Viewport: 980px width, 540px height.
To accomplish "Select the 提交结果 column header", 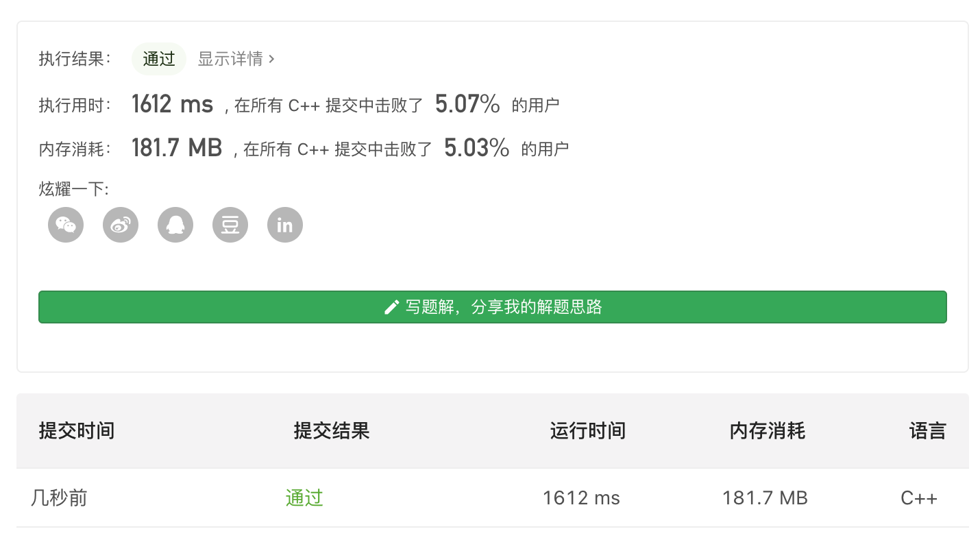I will [x=332, y=431].
